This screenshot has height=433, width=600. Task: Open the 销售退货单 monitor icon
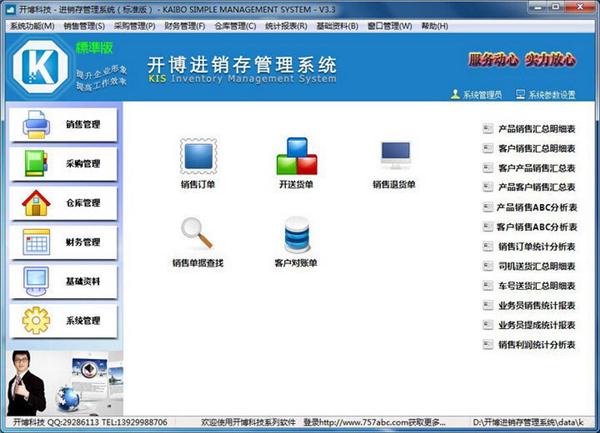pos(395,155)
